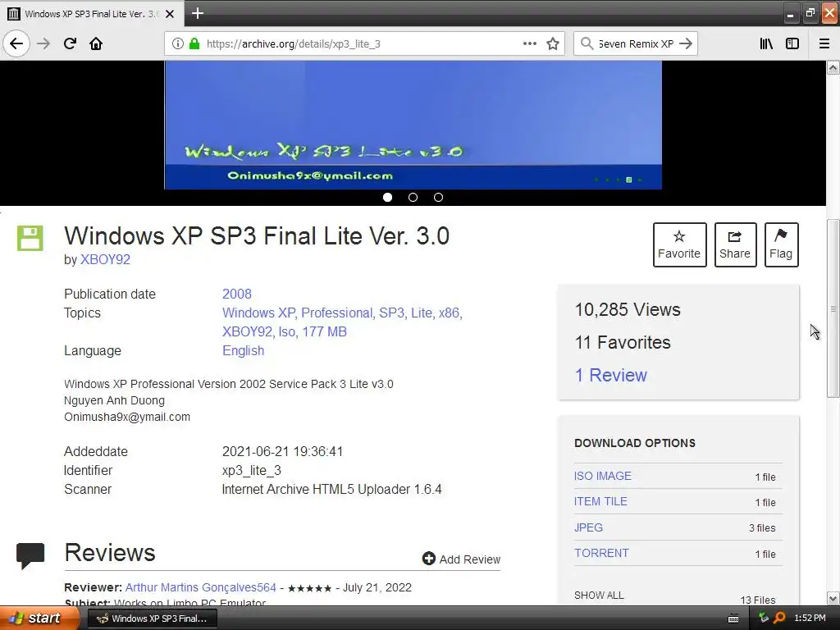
Task: Open uploader XBOY92 profile link
Action: coord(105,260)
